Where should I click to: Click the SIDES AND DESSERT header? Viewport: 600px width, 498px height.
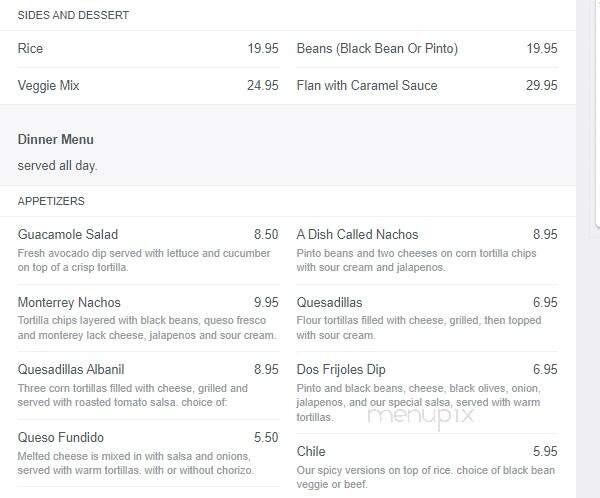[73, 15]
